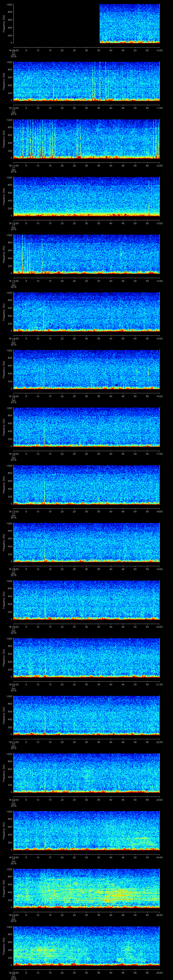173x980 pixels.
Task: Click the time label 16:24:00
Action: click(x=13, y=915)
